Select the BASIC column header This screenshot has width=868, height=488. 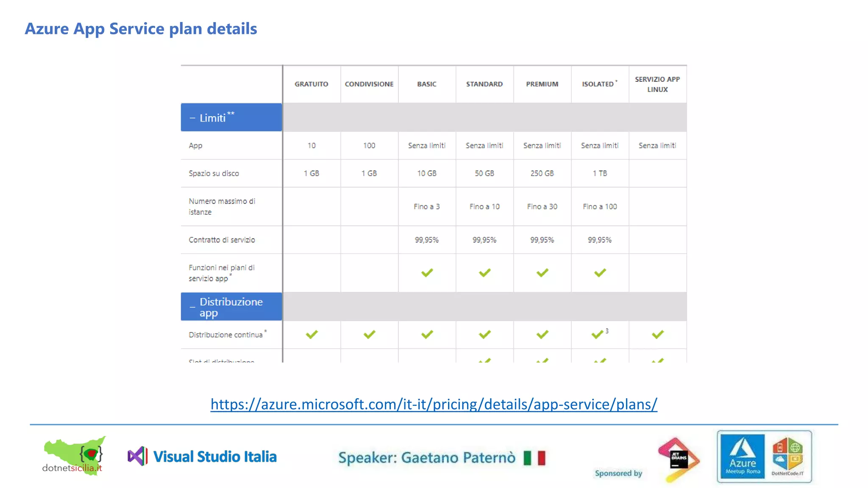point(427,84)
